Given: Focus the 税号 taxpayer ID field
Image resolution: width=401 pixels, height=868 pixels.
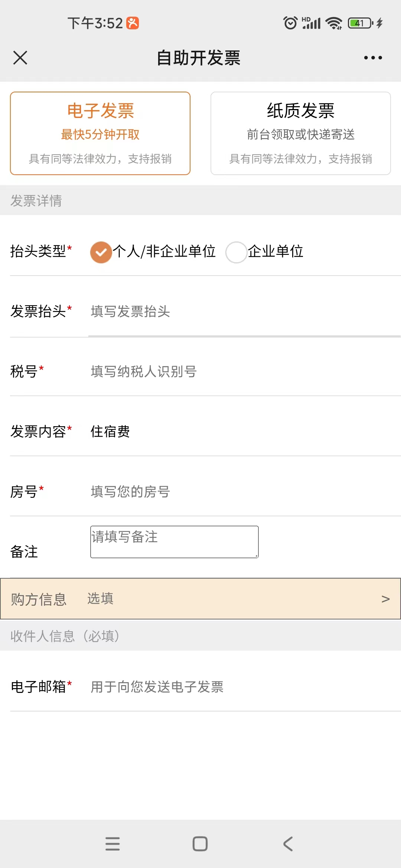Looking at the screenshot, I should [x=244, y=371].
